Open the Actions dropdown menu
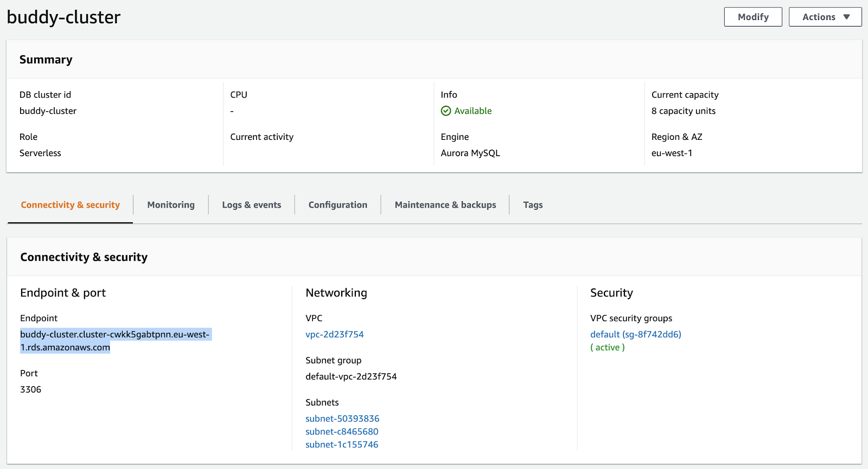Viewport: 868px width, 469px height. (825, 17)
